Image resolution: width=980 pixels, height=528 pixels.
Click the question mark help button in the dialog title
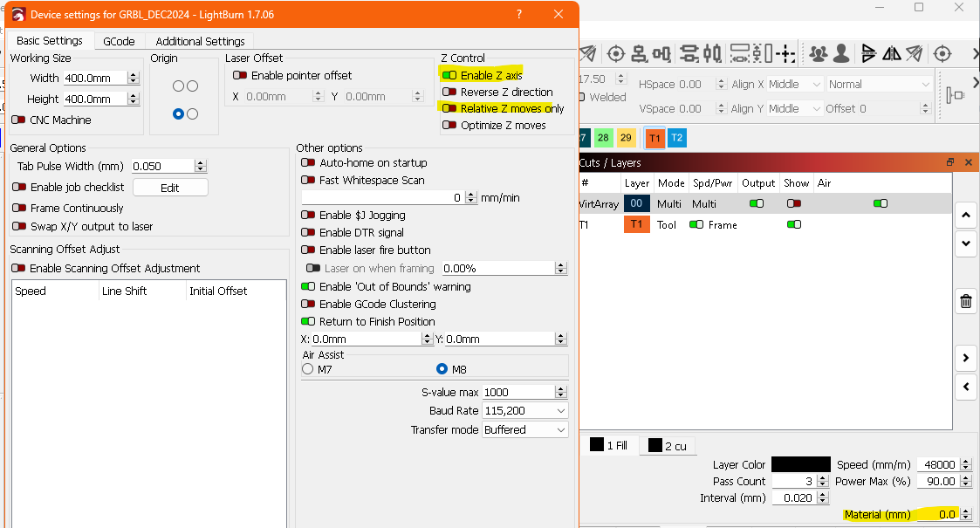pyautogui.click(x=518, y=14)
